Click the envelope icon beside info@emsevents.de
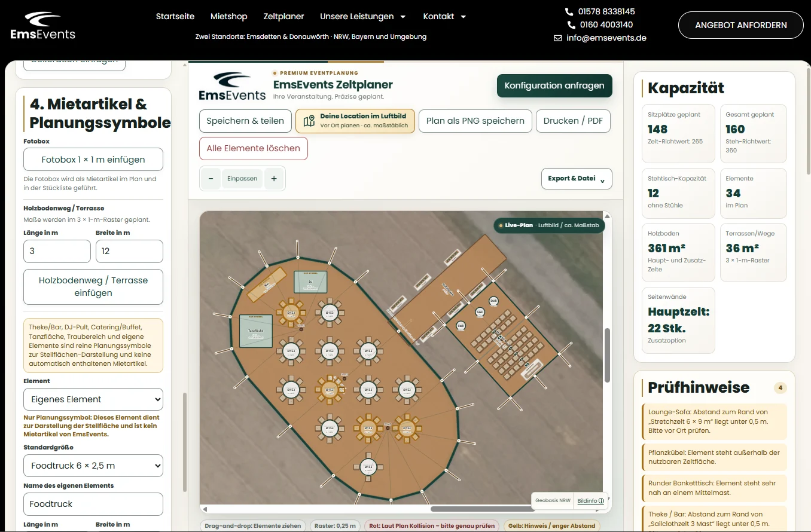This screenshot has height=532, width=811. [557, 38]
